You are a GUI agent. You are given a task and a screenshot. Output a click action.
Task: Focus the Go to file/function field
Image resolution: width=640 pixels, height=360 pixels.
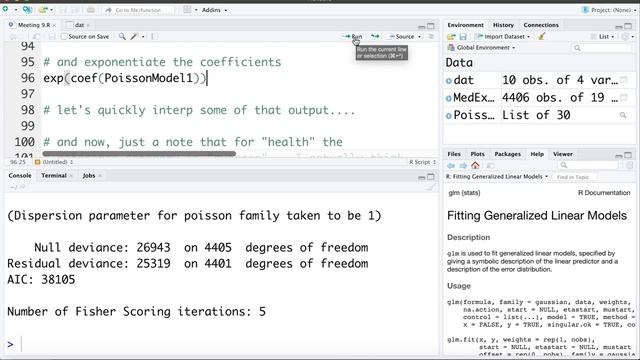click(x=138, y=10)
